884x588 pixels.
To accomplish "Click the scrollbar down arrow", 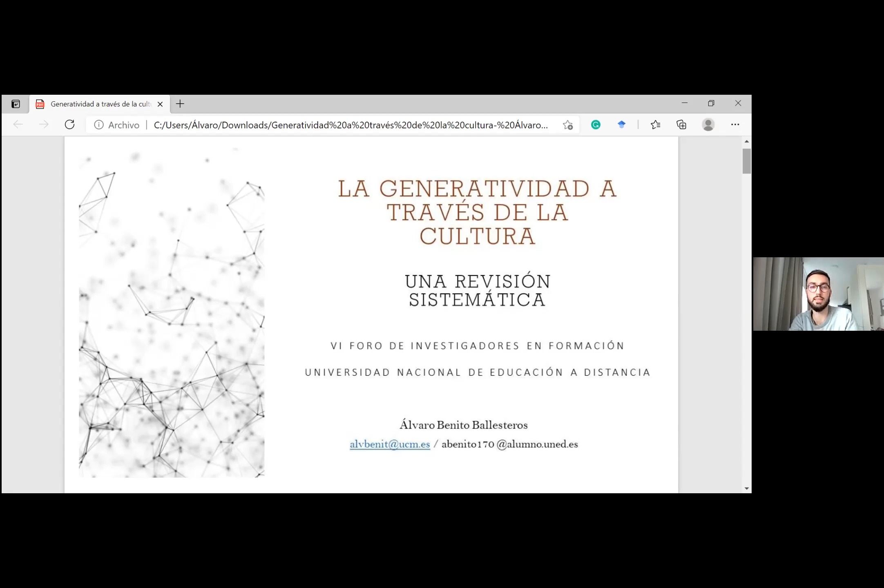I will 746,488.
